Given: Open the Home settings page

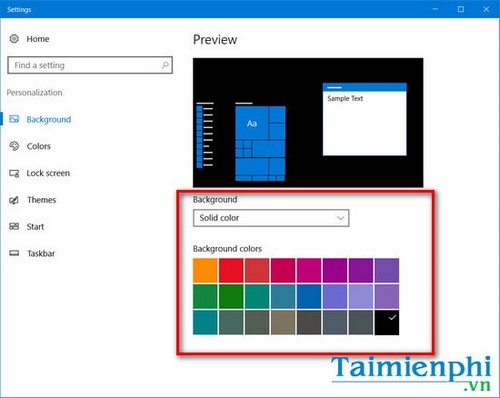Looking at the screenshot, I should (38, 39).
